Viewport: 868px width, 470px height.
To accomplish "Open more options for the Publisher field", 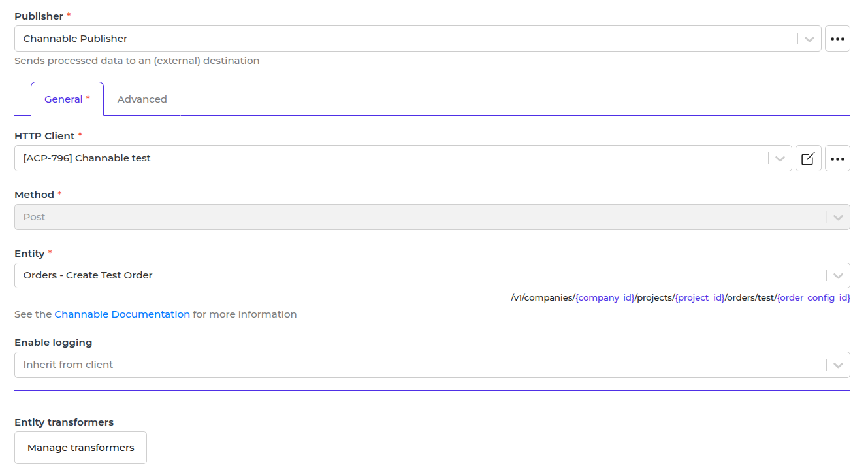I will [x=837, y=39].
